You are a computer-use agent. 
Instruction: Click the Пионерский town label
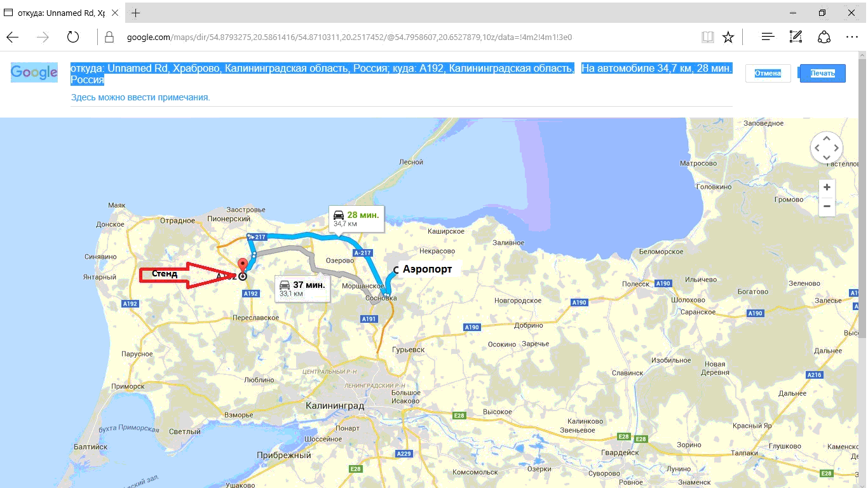coord(230,219)
